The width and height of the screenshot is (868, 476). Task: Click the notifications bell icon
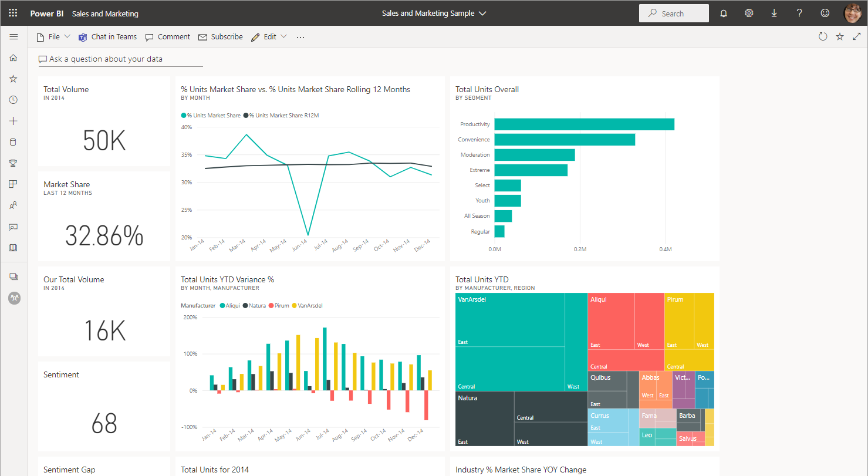pos(724,13)
